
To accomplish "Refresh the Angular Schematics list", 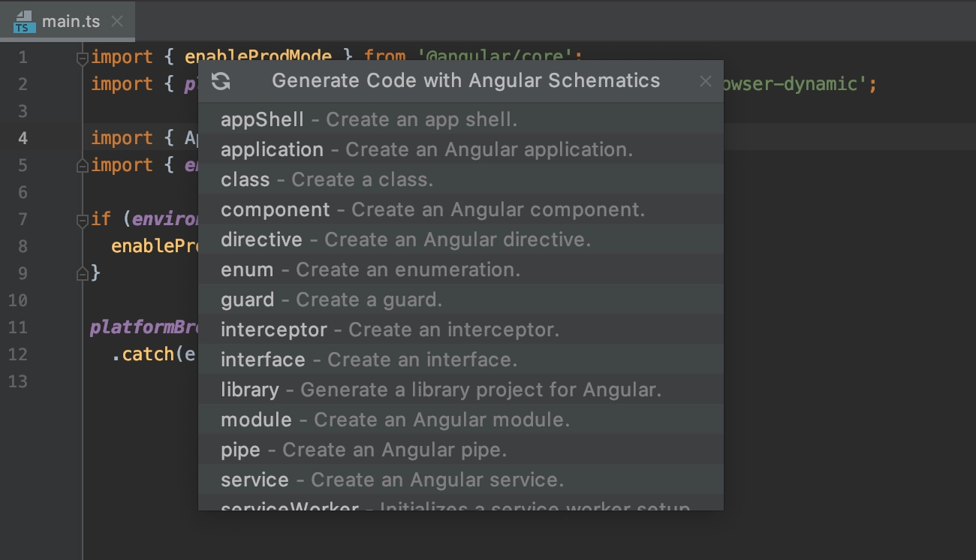I will [221, 81].
